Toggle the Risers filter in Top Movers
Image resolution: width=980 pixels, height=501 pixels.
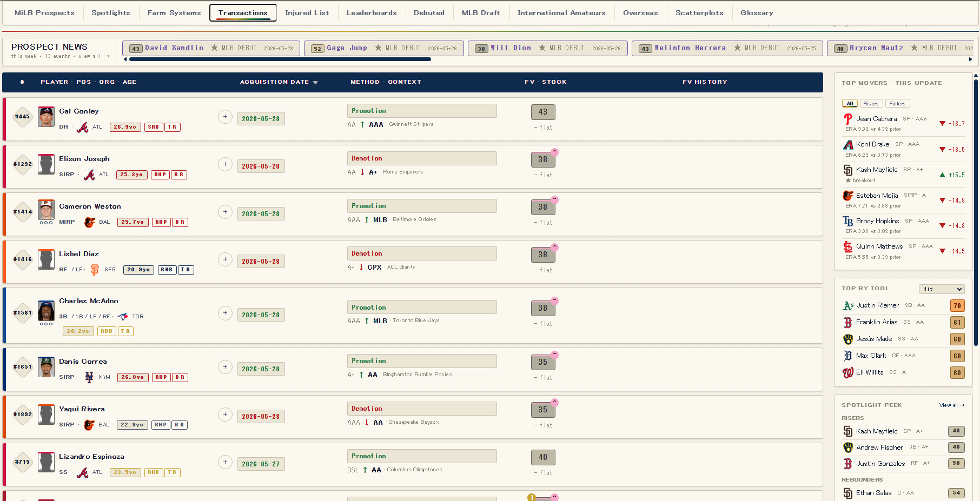click(x=871, y=104)
